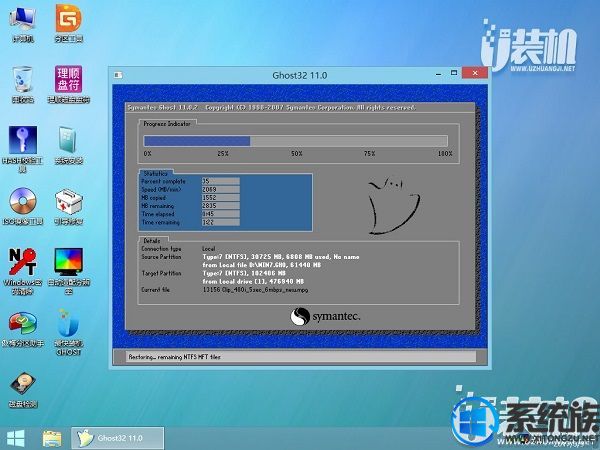The height and width of the screenshot is (450, 600).
Task: Open the ISO disc tool icon
Action: pyautogui.click(x=23, y=206)
